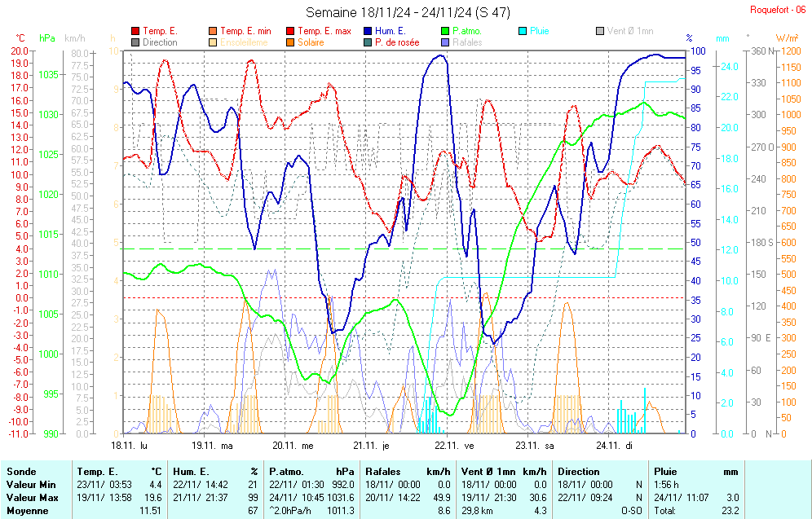Click the Temp. E. table column header

97,472
